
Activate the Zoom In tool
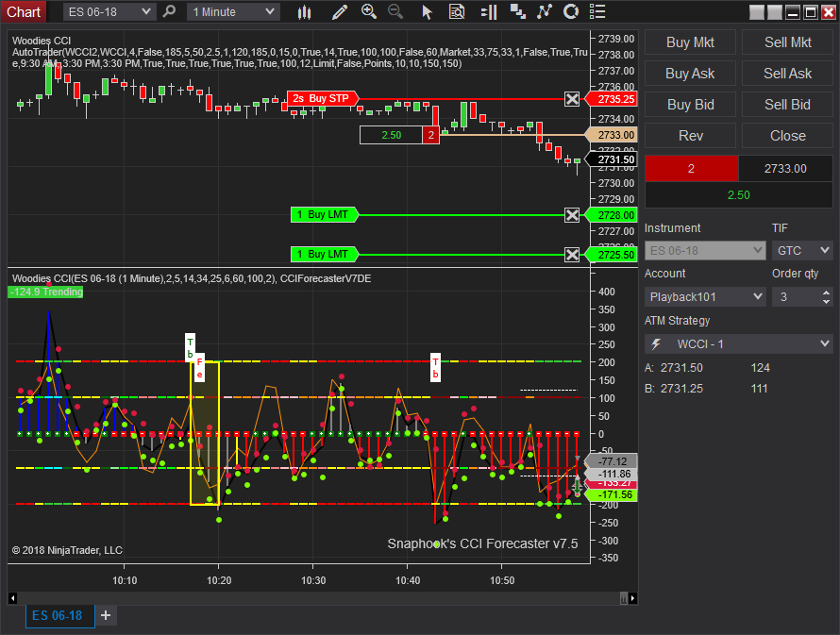pyautogui.click(x=368, y=11)
